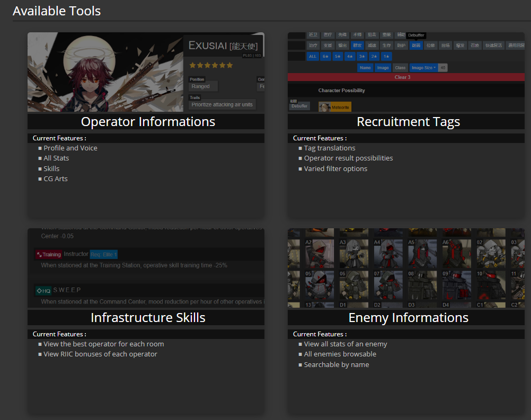Toggle the 6★ rarity filter
This screenshot has height=420, width=531.
pyautogui.click(x=325, y=56)
